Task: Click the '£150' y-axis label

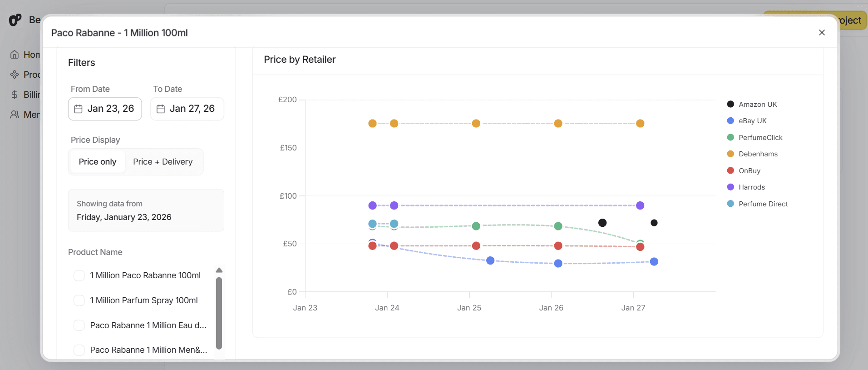Action: click(288, 148)
